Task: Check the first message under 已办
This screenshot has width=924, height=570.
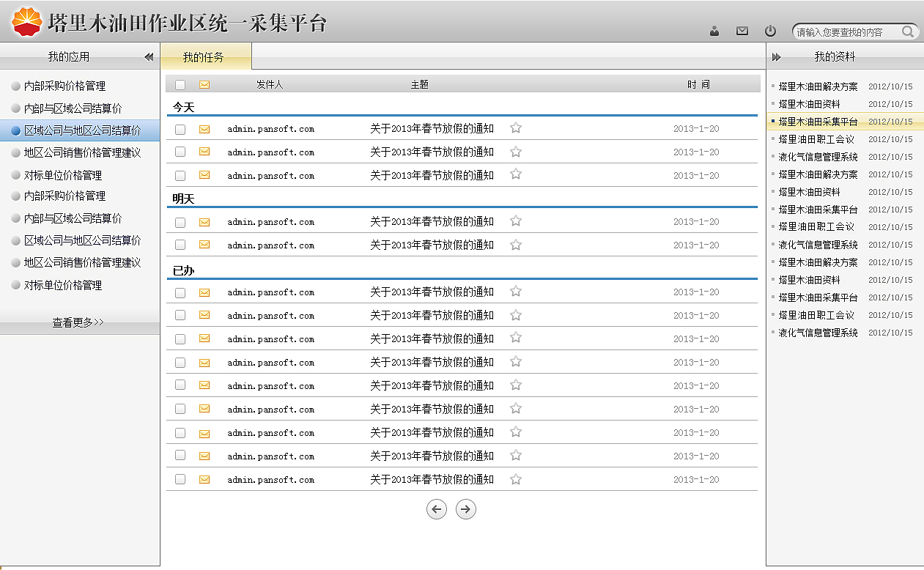Action: (x=180, y=292)
